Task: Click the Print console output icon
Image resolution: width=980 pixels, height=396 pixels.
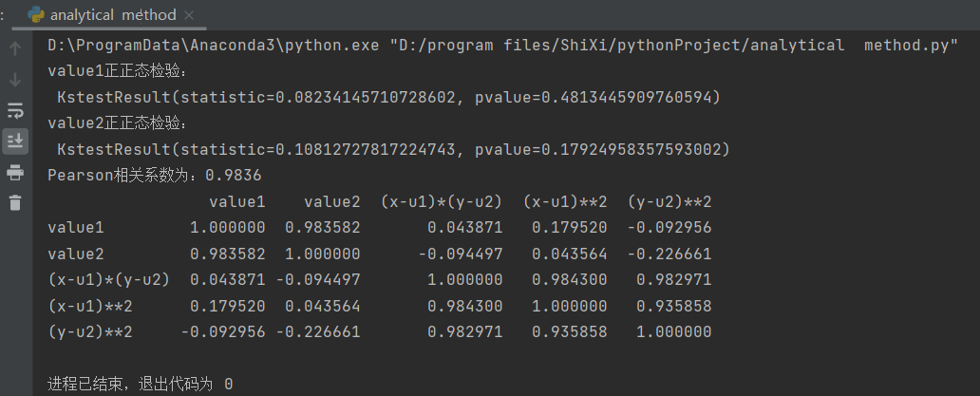Action: (15, 173)
